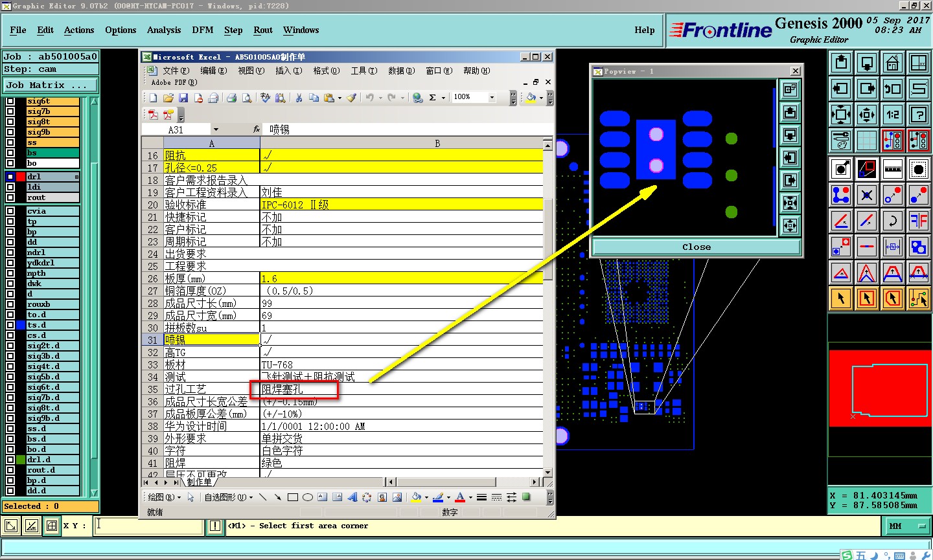The width and height of the screenshot is (933, 560).
Task: Click Popview top-right corner view icon
Action: [790, 89]
